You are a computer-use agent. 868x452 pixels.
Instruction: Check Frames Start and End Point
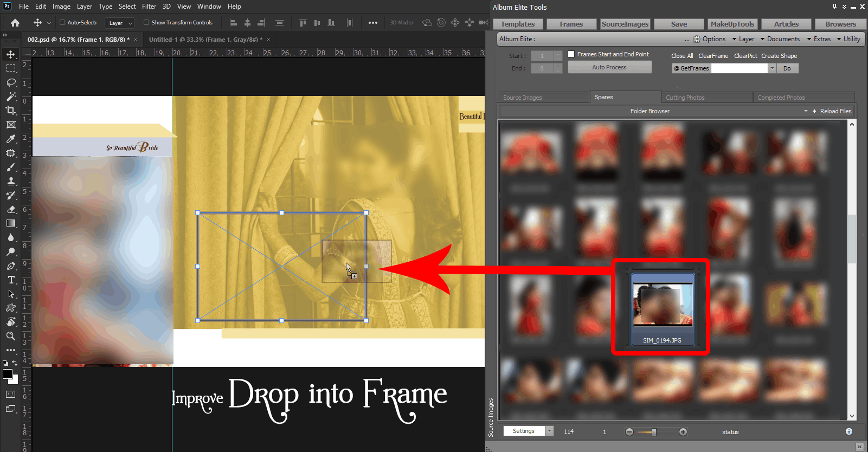(x=571, y=54)
